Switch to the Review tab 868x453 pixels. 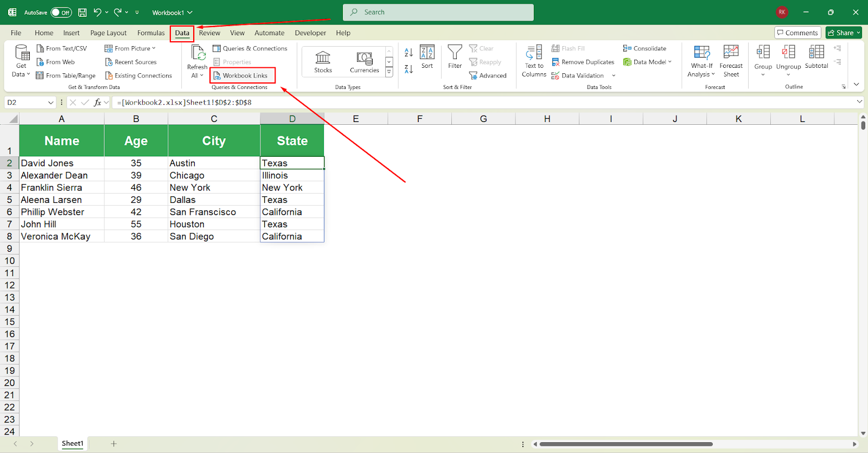209,33
